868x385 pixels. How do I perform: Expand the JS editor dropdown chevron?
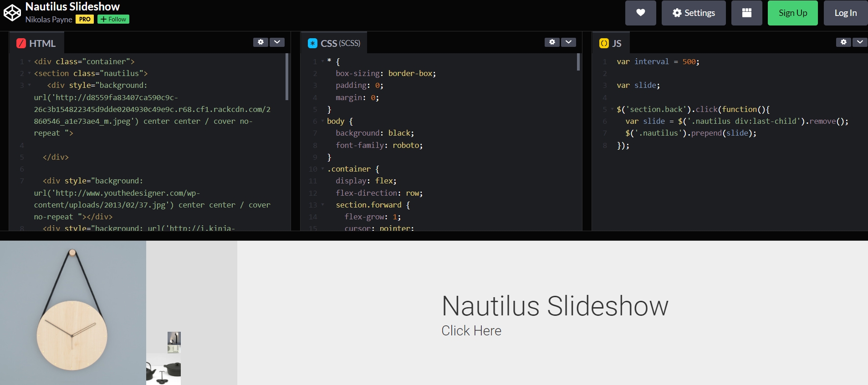(859, 42)
